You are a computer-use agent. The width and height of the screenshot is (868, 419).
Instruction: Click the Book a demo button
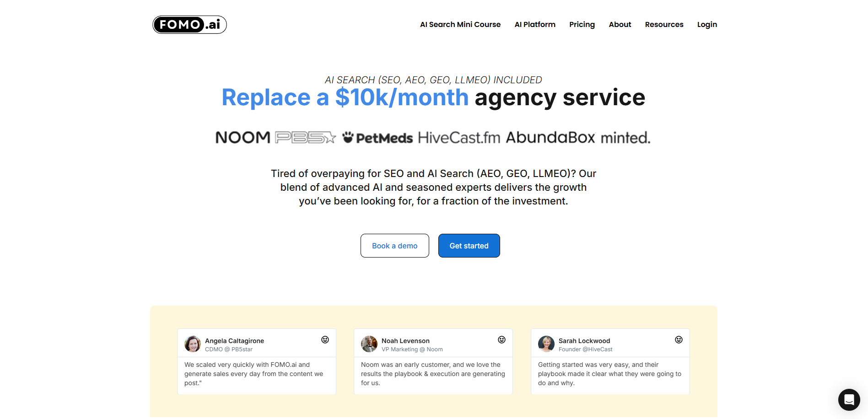pyautogui.click(x=394, y=246)
